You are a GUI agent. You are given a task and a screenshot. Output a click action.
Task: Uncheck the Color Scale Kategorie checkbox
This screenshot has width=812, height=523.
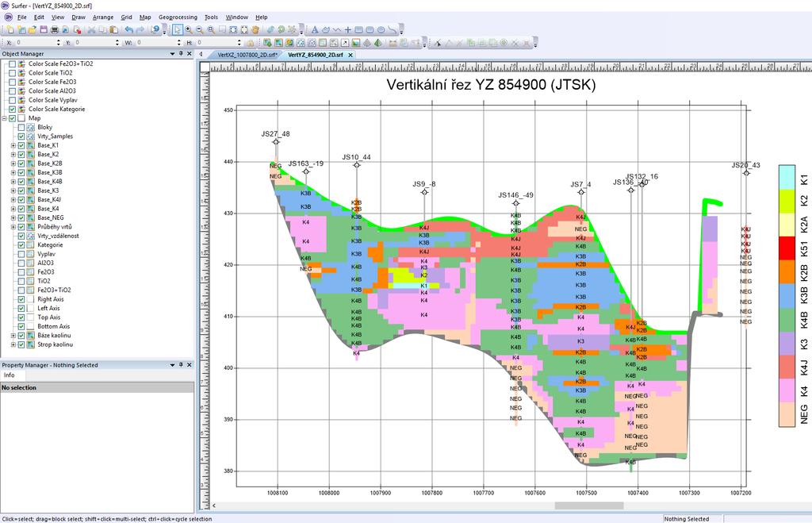[13, 109]
